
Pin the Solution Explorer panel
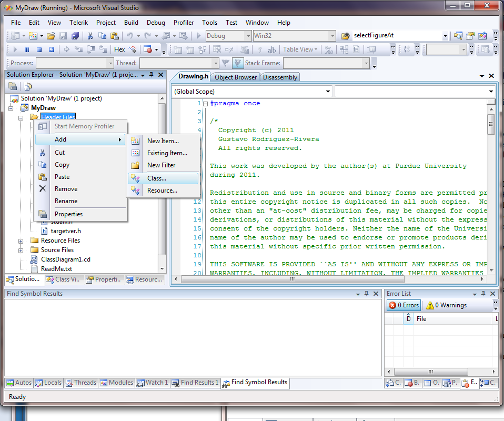click(x=152, y=75)
